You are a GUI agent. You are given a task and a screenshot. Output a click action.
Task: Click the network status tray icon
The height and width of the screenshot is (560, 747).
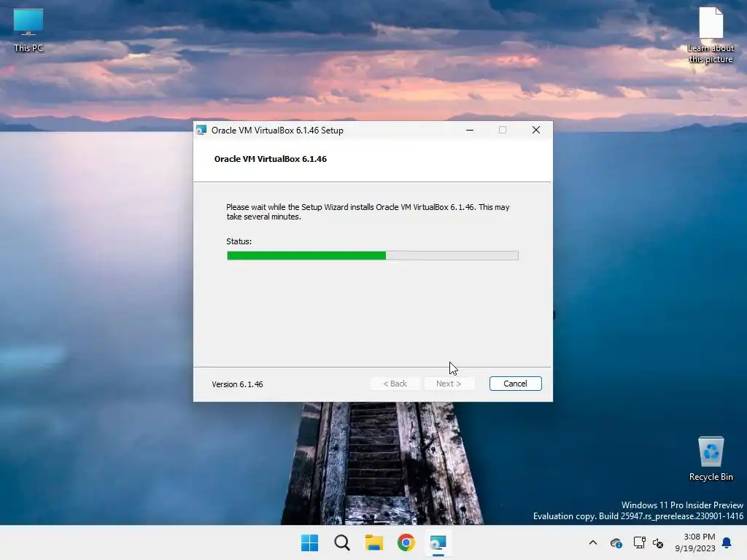639,542
